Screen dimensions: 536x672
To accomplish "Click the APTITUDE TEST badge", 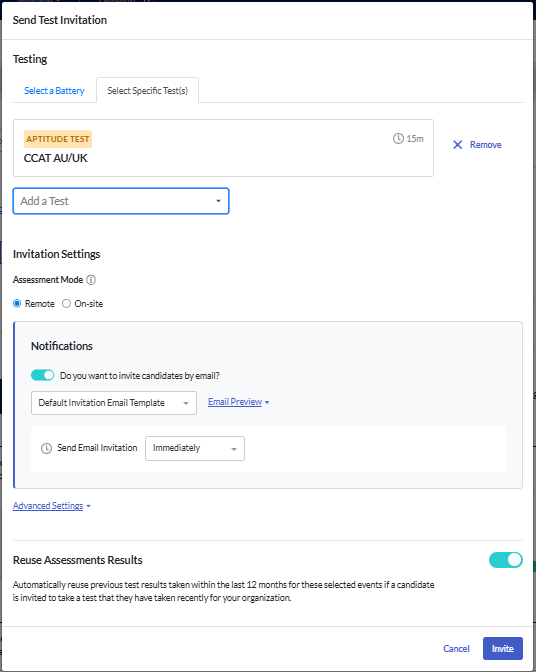I will (58, 139).
